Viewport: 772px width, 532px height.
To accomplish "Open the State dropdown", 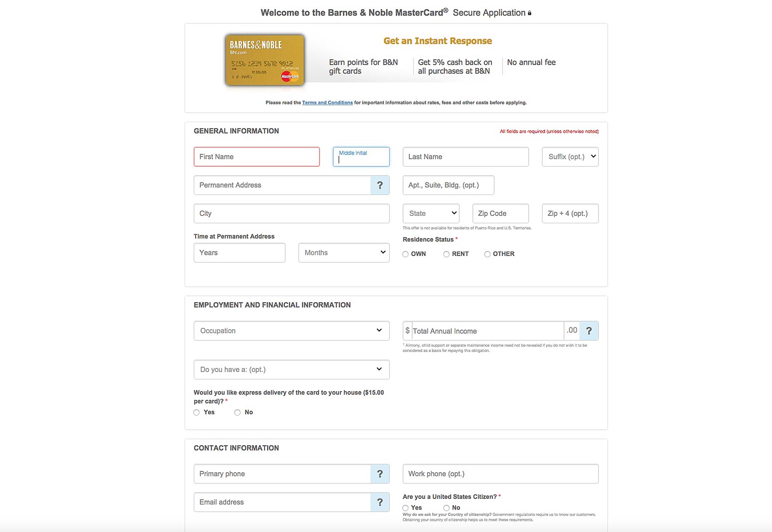I will point(431,213).
